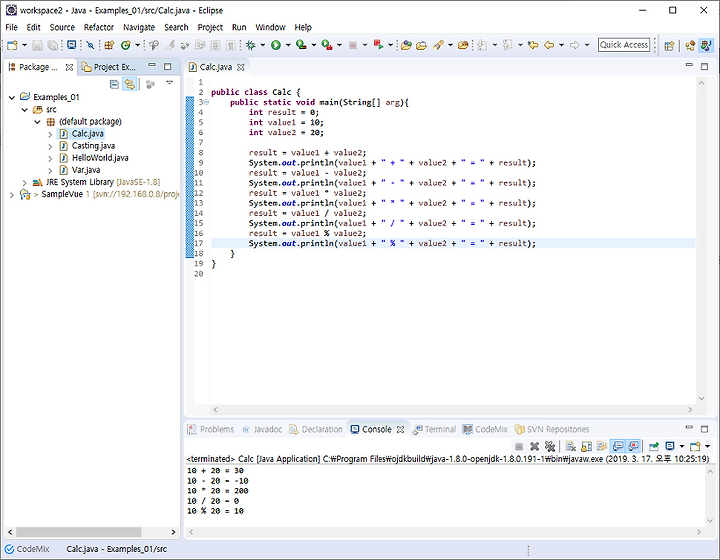The height and width of the screenshot is (560, 720).
Task: Collapse the Examples_01 project node
Action: [12, 97]
